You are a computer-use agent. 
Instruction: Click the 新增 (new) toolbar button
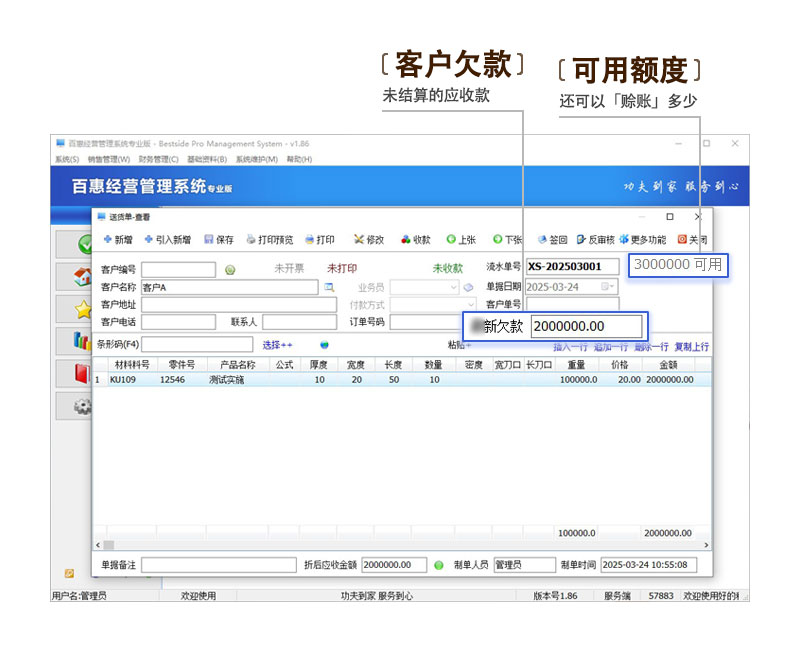[x=118, y=239]
